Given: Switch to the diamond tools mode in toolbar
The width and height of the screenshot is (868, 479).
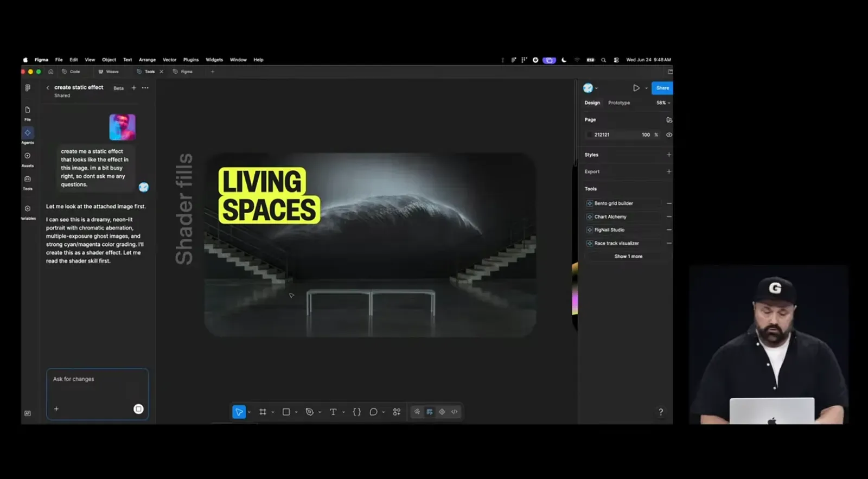Looking at the screenshot, I should click(442, 412).
